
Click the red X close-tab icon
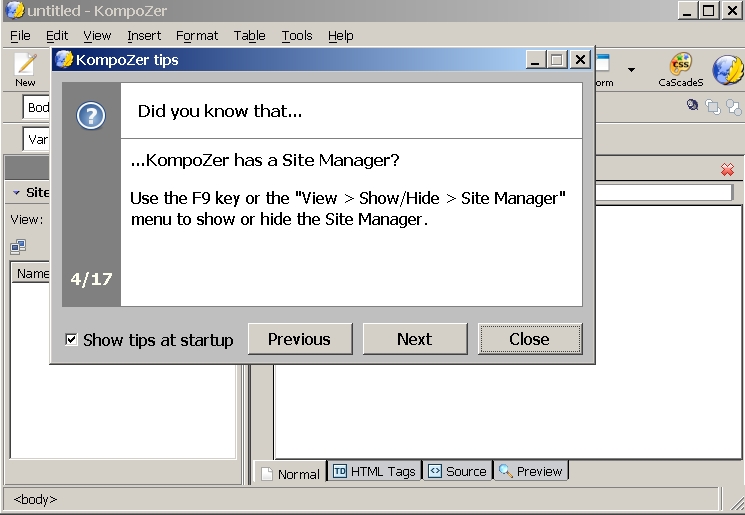pyautogui.click(x=727, y=169)
